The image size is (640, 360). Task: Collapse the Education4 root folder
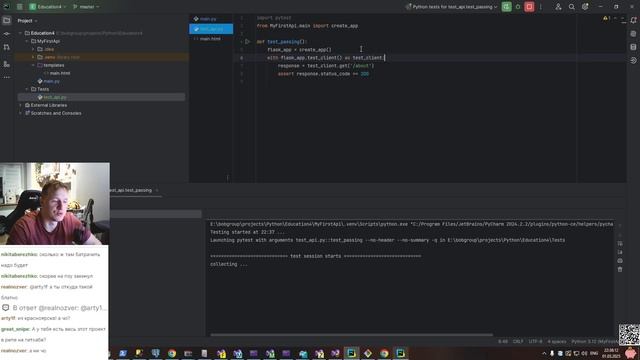[21, 33]
